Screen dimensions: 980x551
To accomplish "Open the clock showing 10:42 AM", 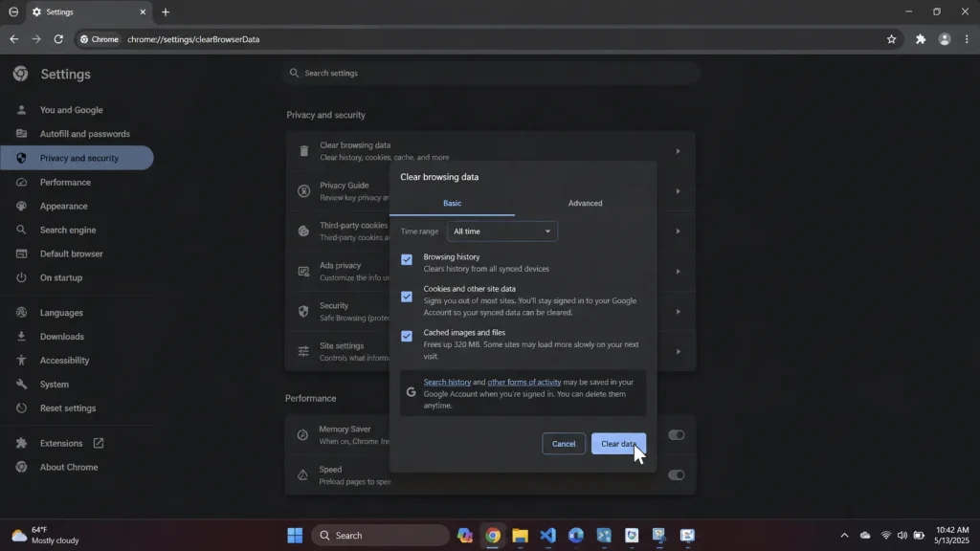I will [952, 536].
